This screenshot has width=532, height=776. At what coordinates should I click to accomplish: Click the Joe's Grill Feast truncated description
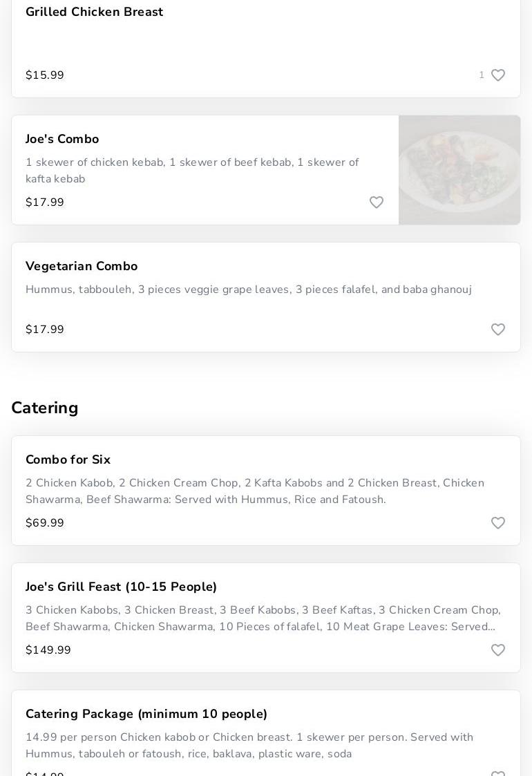[x=263, y=618]
